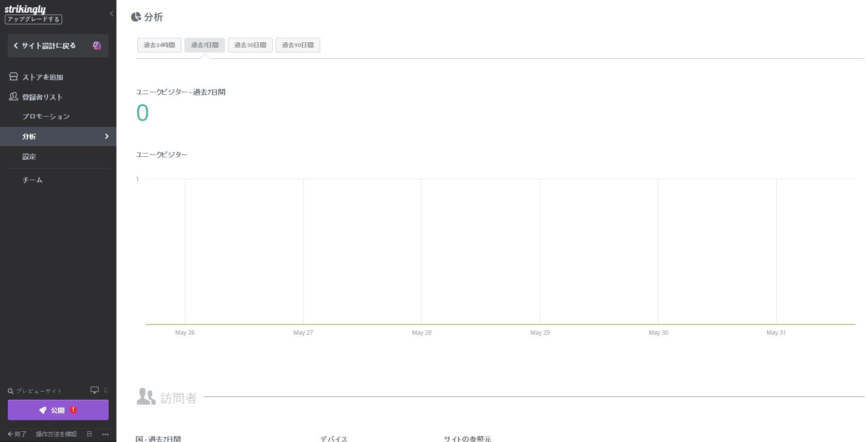Click the red alert badge on 公開
The height and width of the screenshot is (442, 868).
[73, 410]
